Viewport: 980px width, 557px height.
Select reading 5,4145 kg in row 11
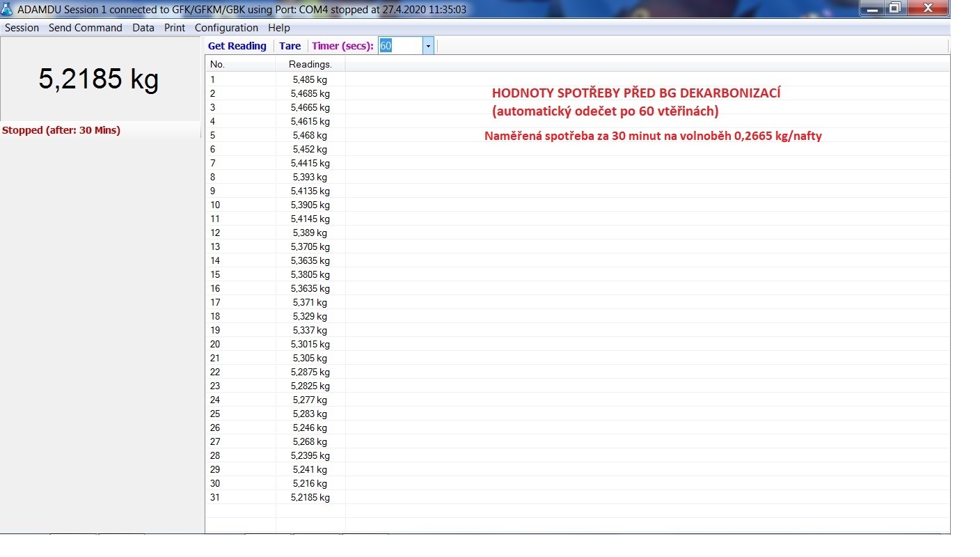tap(310, 219)
